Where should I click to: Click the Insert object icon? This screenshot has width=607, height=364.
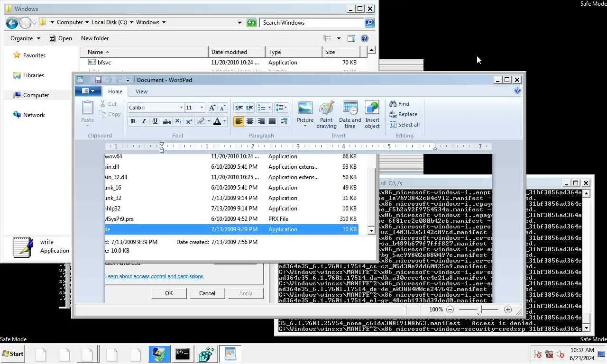[x=372, y=114]
